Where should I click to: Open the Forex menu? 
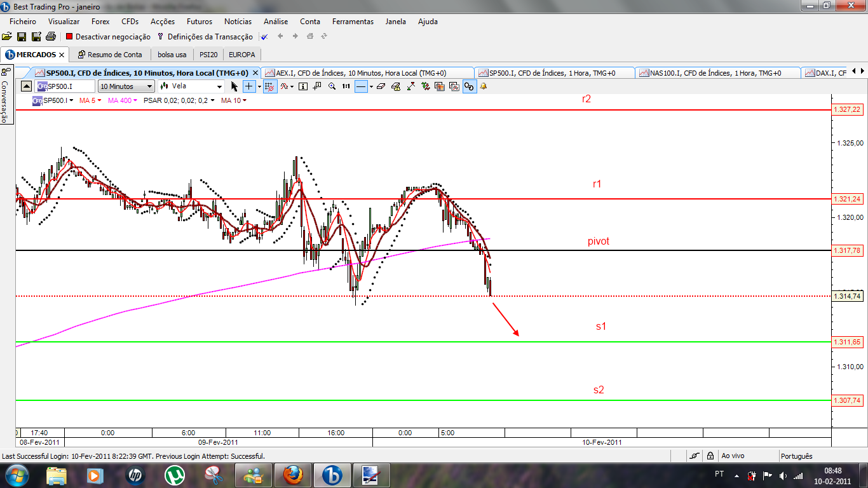[100, 22]
